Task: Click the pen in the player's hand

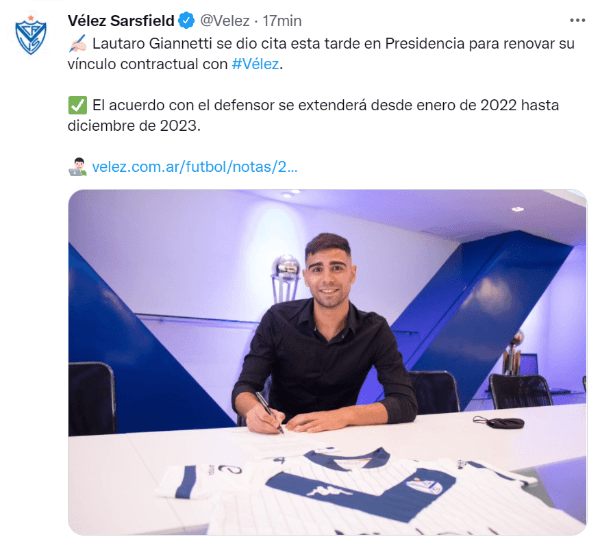Action: pyautogui.click(x=269, y=412)
